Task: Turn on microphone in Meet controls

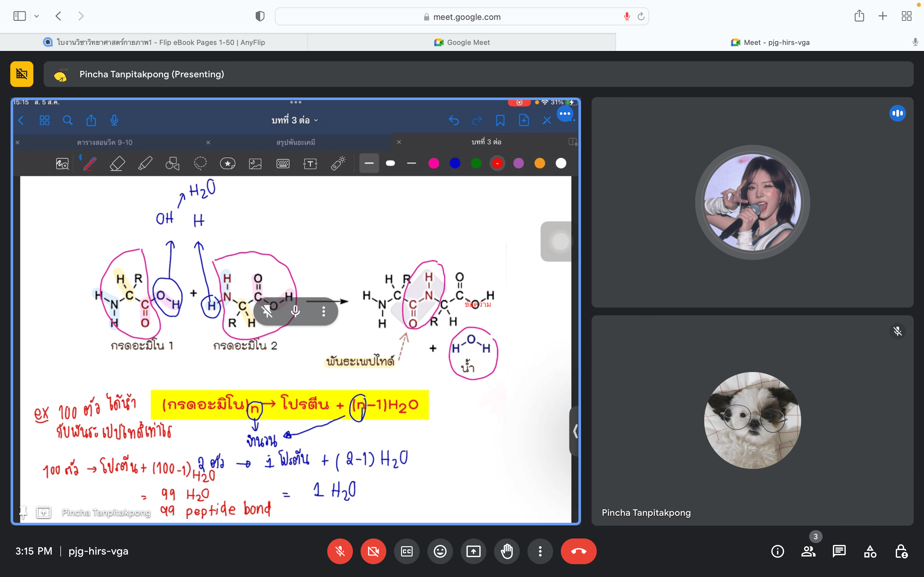Action: tap(340, 551)
